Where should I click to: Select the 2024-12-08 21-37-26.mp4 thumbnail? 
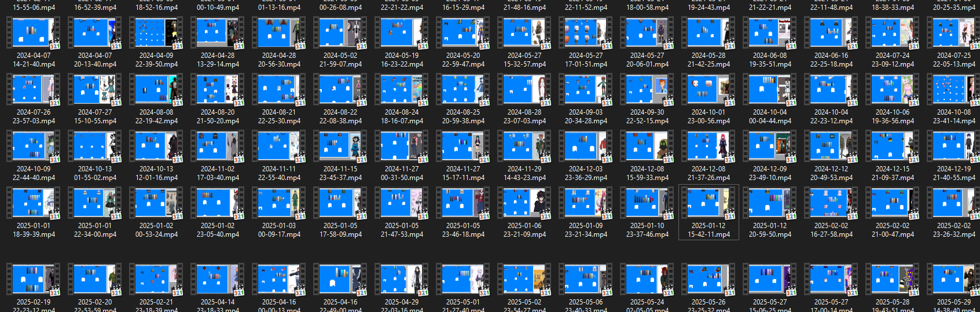709,146
